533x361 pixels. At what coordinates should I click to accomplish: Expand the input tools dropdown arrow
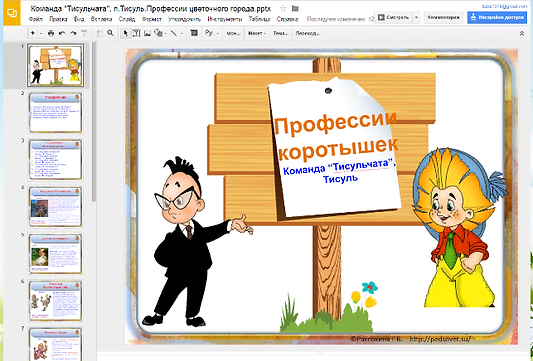click(218, 34)
